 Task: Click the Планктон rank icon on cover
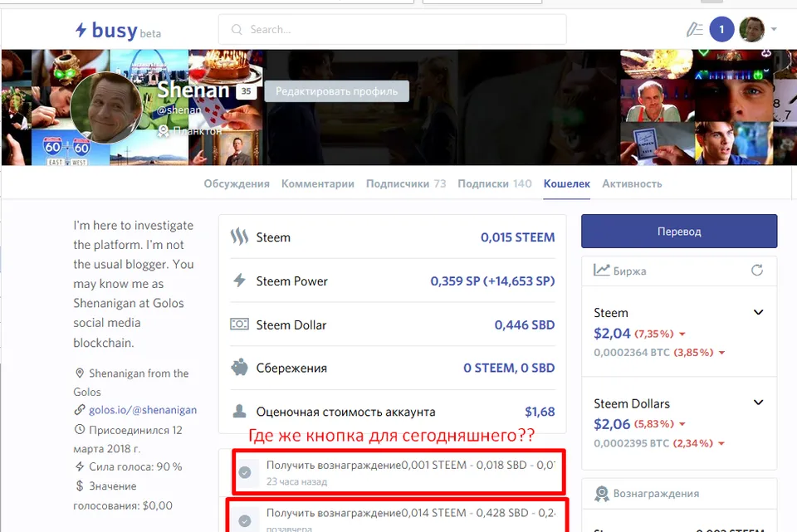(x=163, y=131)
